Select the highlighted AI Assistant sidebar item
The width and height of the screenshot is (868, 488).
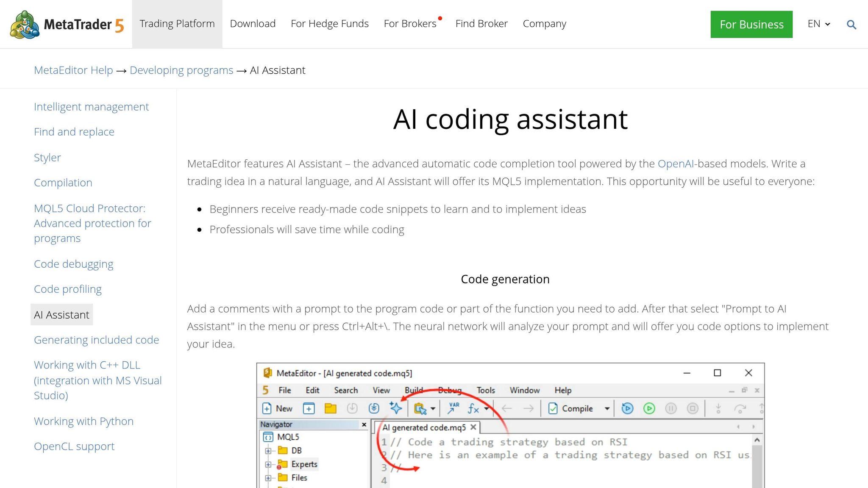(x=61, y=315)
